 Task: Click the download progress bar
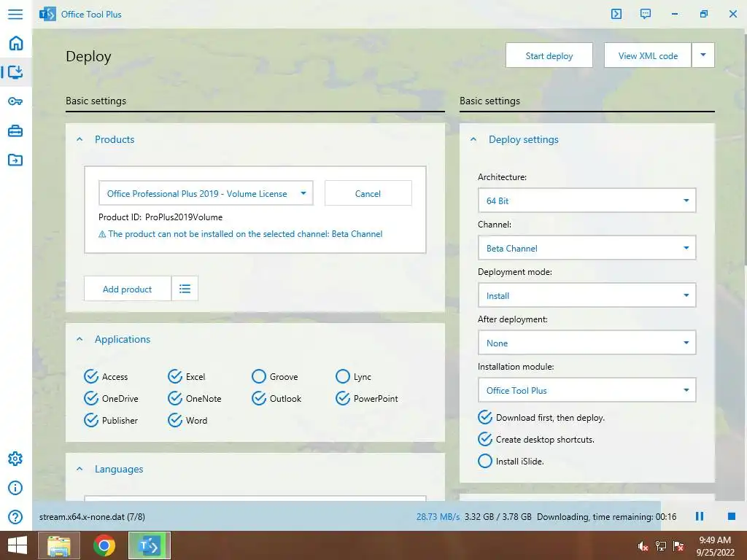click(347, 516)
